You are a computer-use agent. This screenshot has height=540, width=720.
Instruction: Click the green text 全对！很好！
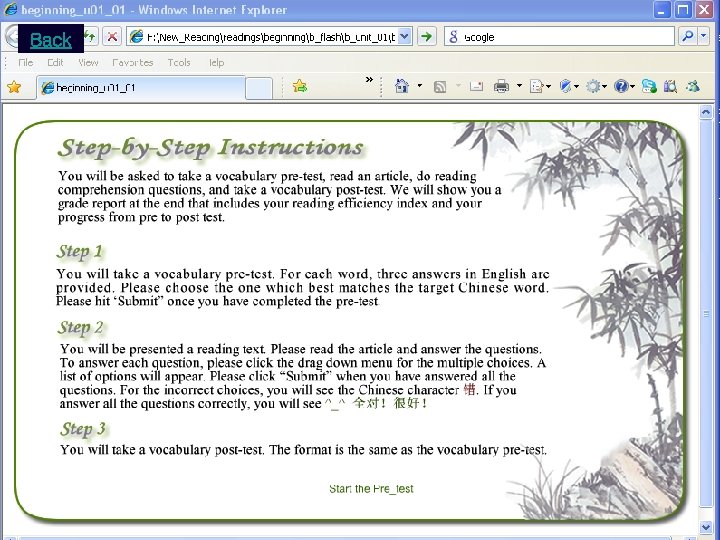[x=390, y=404]
